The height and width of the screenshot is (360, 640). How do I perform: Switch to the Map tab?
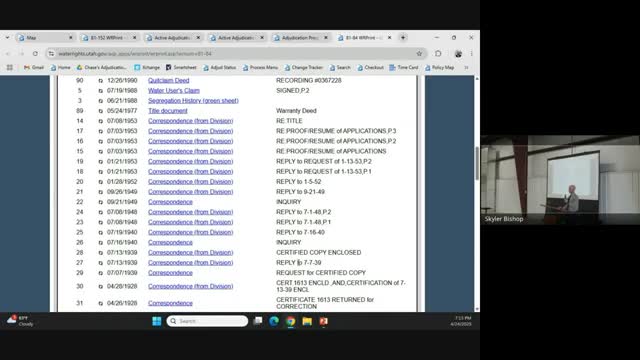pyautogui.click(x=44, y=38)
